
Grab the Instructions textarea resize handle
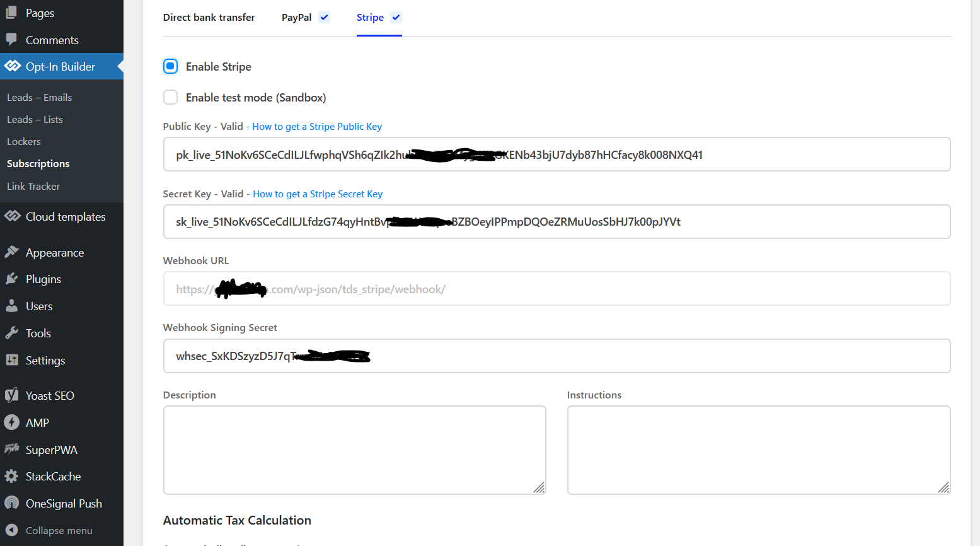[943, 488]
